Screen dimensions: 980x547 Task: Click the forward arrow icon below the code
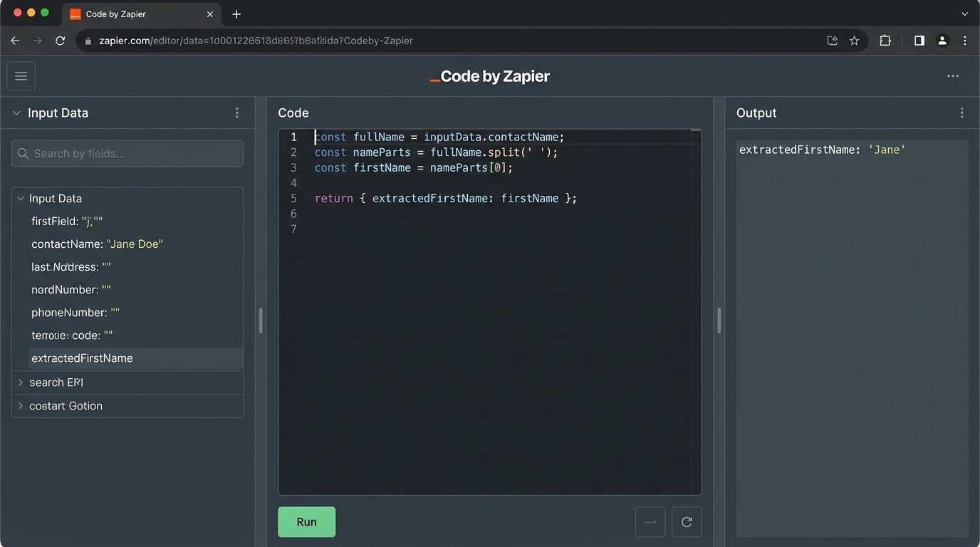coord(650,521)
